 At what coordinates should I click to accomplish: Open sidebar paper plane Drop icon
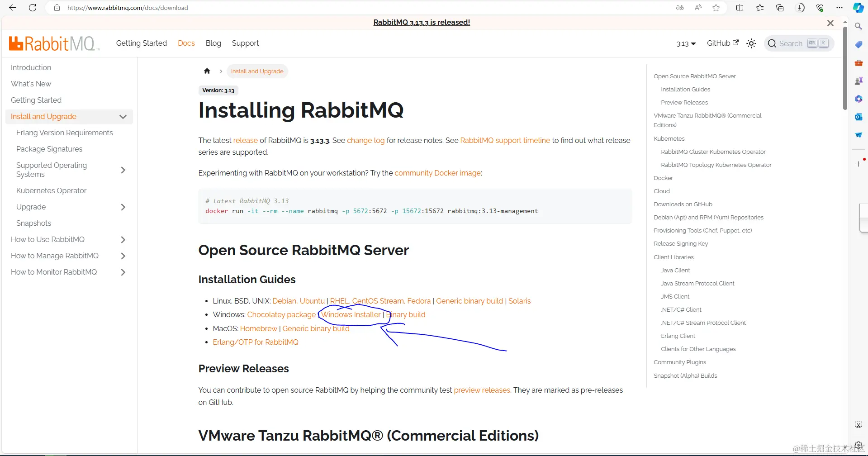858,135
